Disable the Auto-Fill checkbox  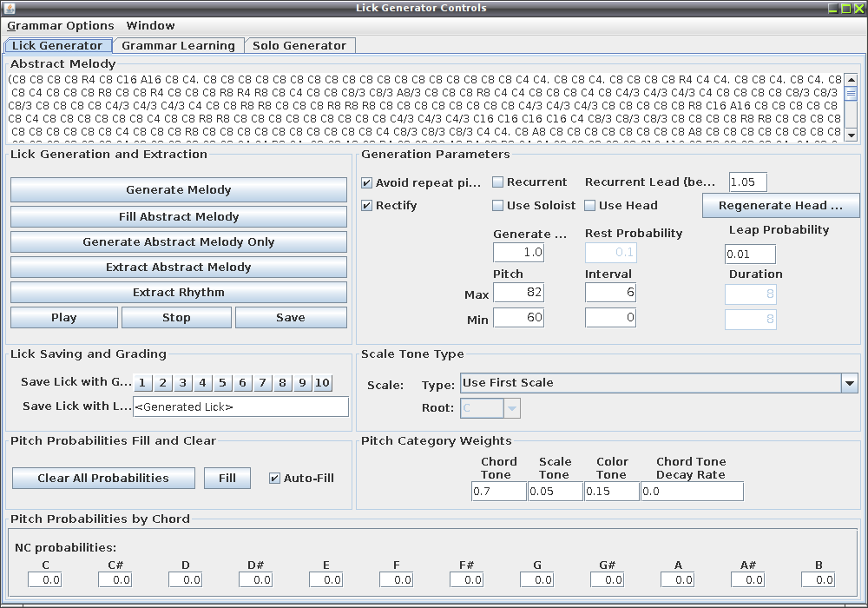(274, 478)
